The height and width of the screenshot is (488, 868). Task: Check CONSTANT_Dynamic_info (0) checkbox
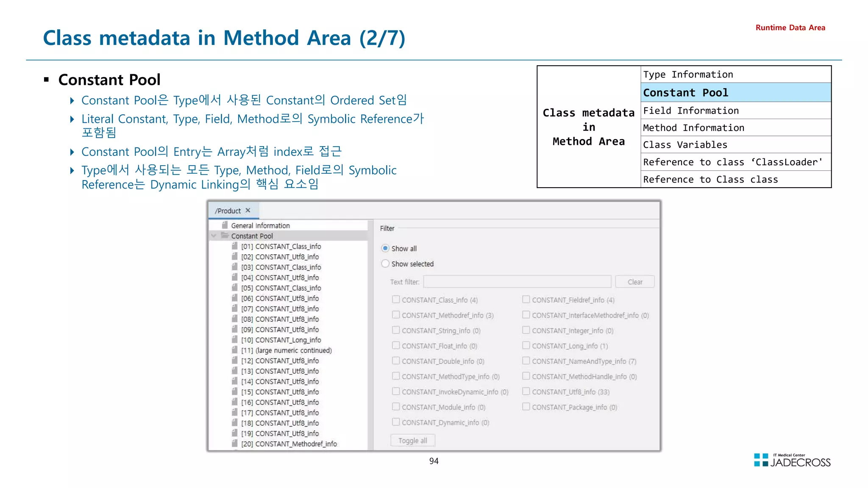[396, 422]
